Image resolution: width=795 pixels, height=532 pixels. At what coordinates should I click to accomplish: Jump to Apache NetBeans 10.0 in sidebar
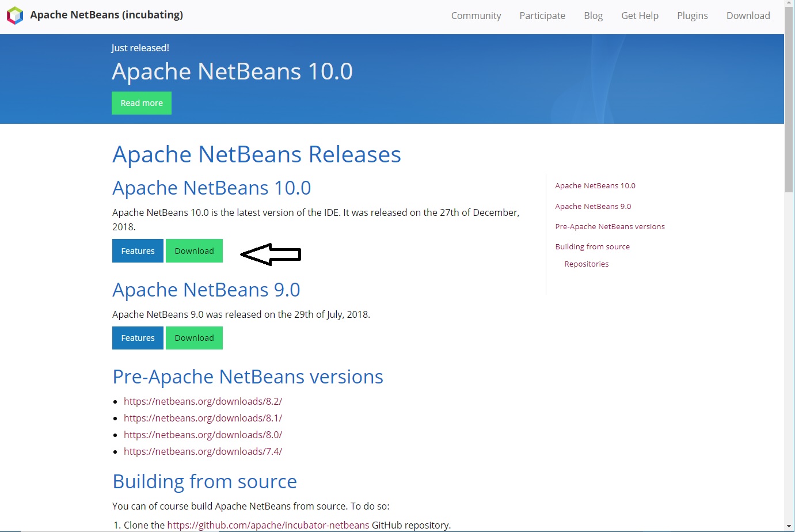[x=595, y=186]
